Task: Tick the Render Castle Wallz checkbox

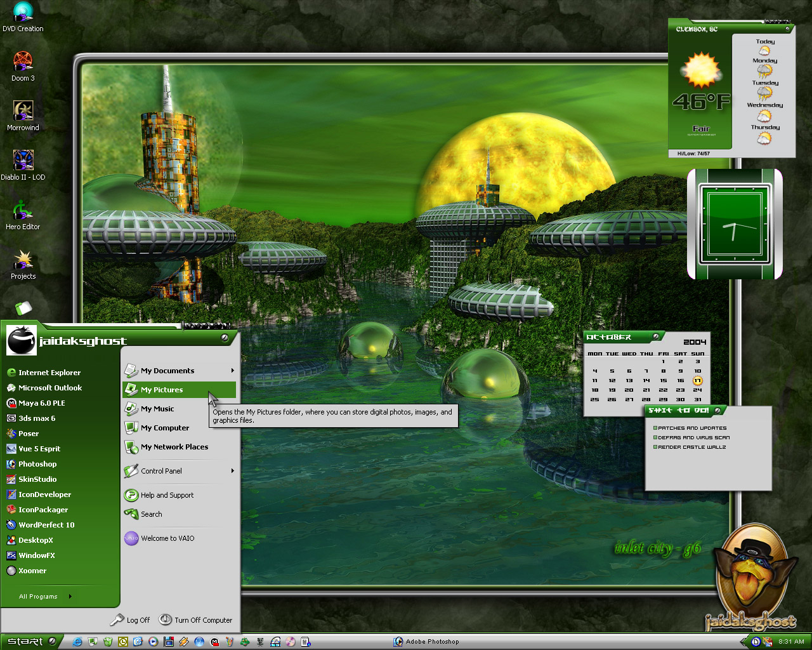Action: coord(655,447)
